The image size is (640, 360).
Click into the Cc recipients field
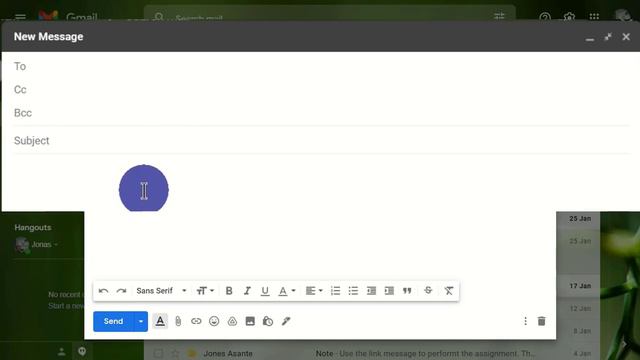322,89
